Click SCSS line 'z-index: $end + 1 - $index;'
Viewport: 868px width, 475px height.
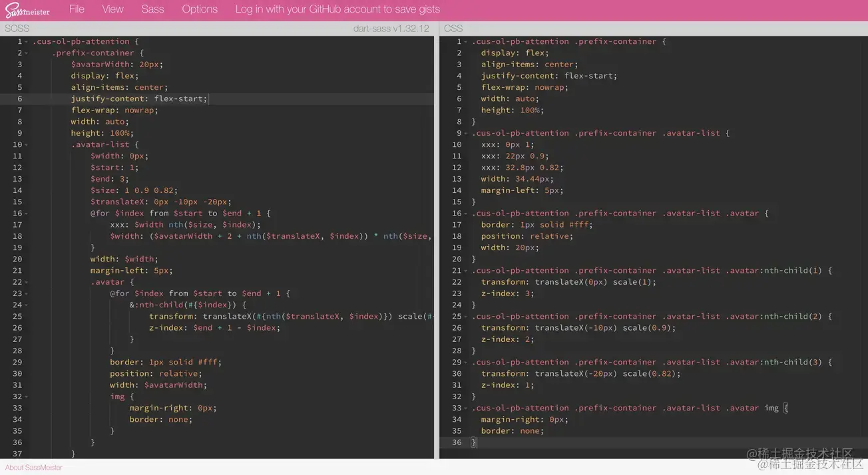tap(215, 328)
